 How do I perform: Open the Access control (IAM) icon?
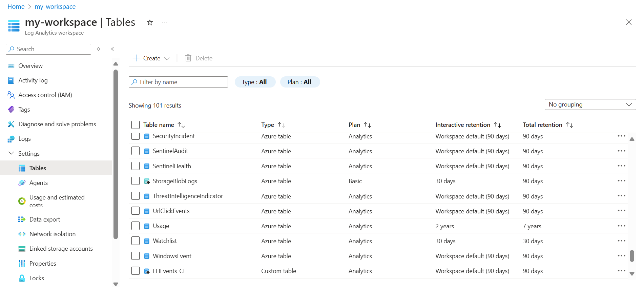coord(11,95)
